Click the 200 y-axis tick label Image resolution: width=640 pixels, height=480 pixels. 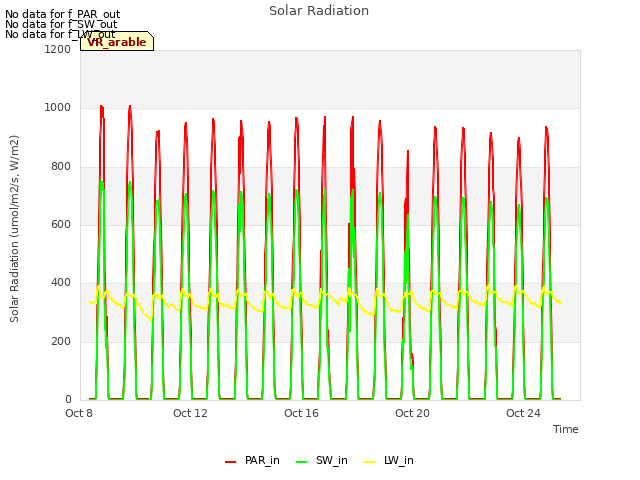click(x=61, y=341)
